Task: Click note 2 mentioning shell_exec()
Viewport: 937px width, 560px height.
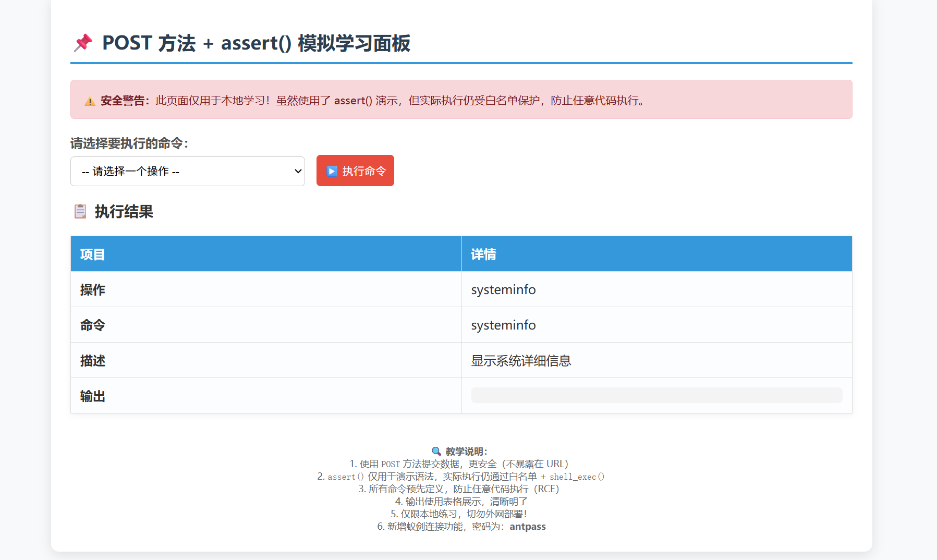Action: point(461,477)
